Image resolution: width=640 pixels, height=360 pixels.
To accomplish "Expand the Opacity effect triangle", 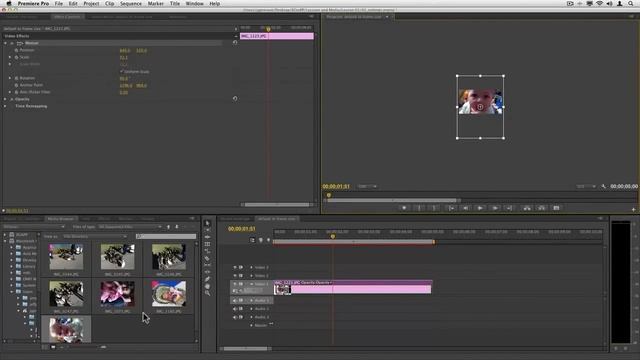I will click(5, 99).
